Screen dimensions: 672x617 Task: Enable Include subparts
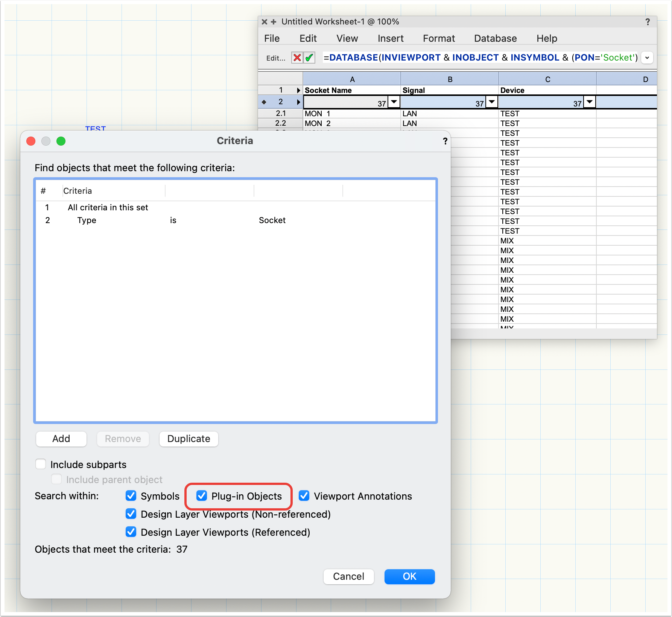(x=41, y=464)
